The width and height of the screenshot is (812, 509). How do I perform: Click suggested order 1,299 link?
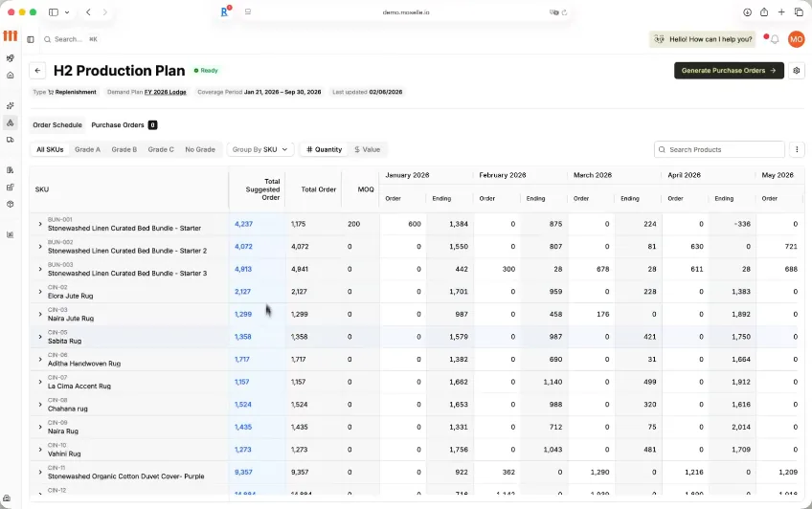tap(243, 314)
